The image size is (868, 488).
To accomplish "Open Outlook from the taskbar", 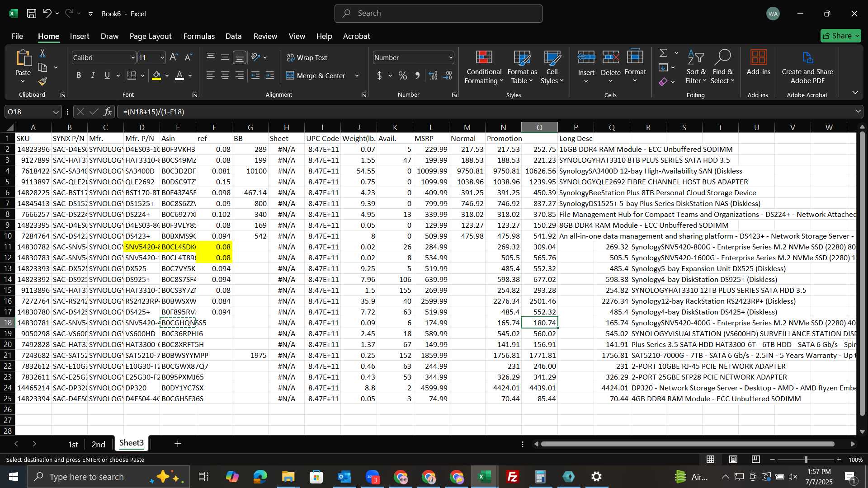I will click(x=344, y=477).
